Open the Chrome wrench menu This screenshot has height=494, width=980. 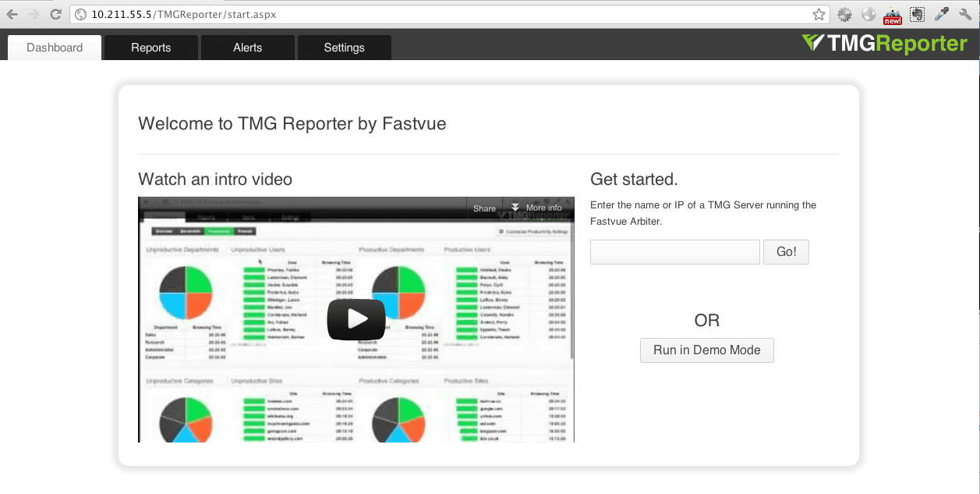point(966,14)
